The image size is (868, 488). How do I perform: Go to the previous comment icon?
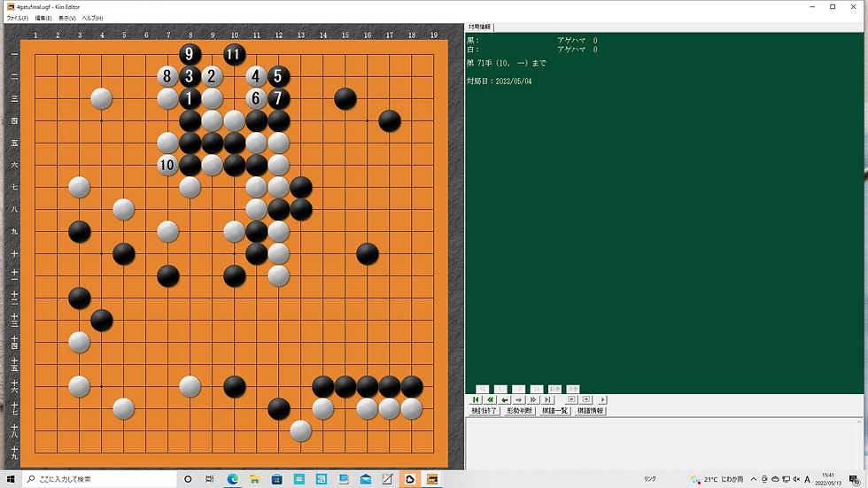point(572,399)
